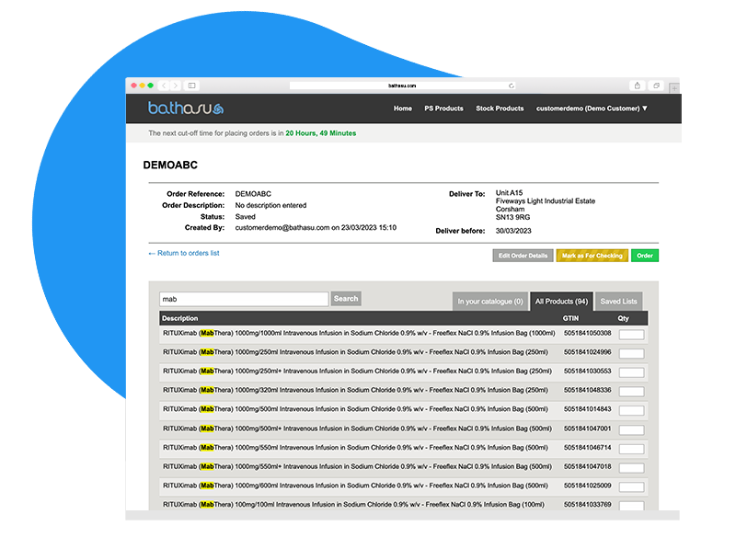Open the Home navigation item
Image resolution: width=736 pixels, height=560 pixels.
tap(403, 109)
